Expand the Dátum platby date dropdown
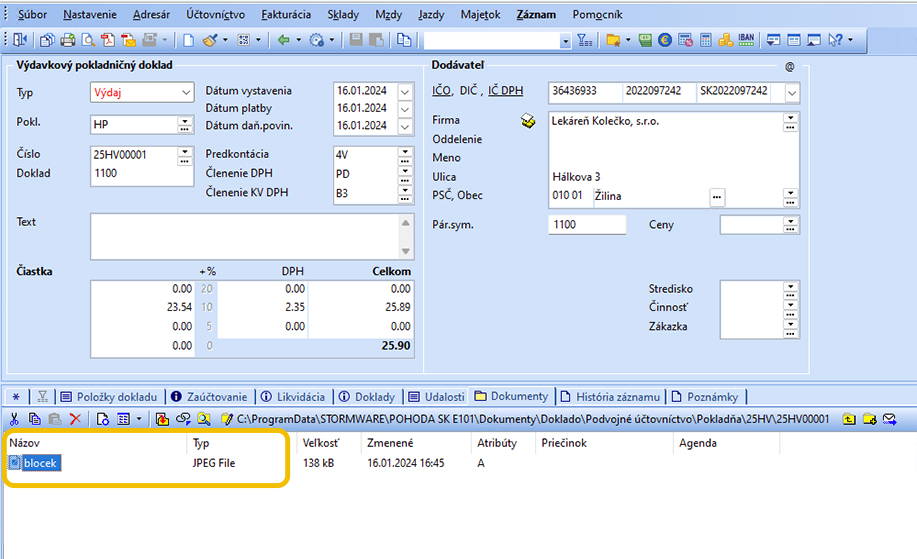917x559 pixels. click(405, 109)
